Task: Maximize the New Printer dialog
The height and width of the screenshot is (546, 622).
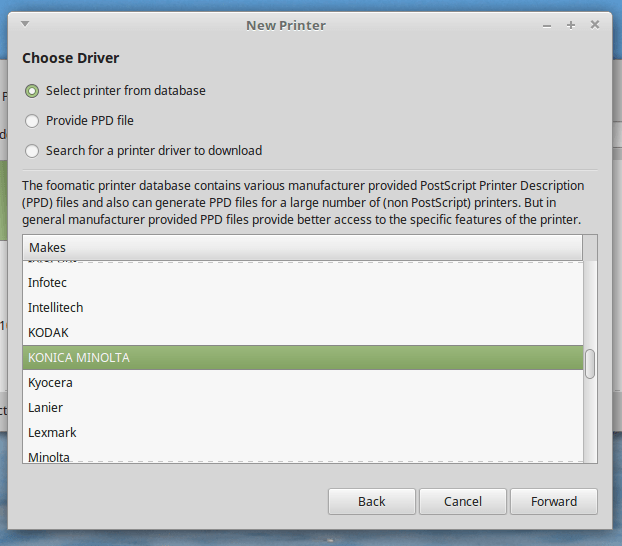Action: click(x=571, y=25)
